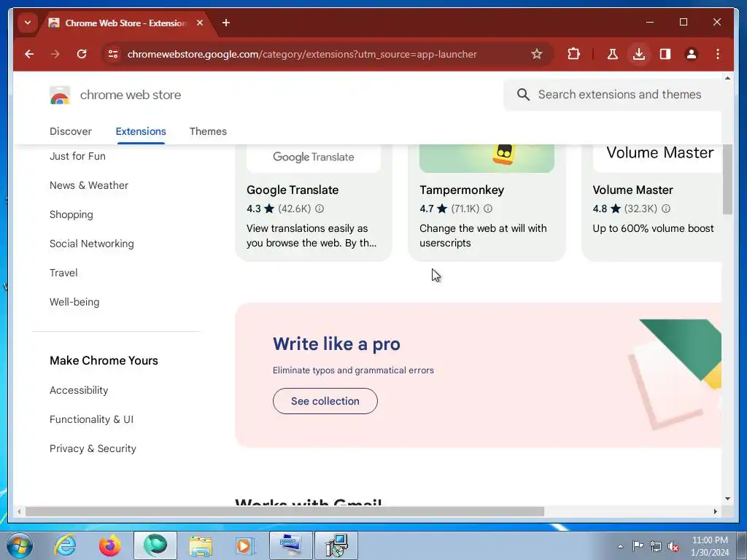The width and height of the screenshot is (747, 560).
Task: Open the Privacy & Security category
Action: [x=93, y=448]
